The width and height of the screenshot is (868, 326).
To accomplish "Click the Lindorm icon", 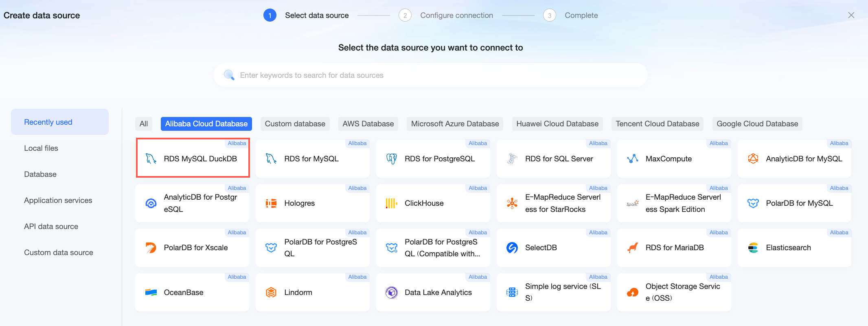I will [271, 293].
